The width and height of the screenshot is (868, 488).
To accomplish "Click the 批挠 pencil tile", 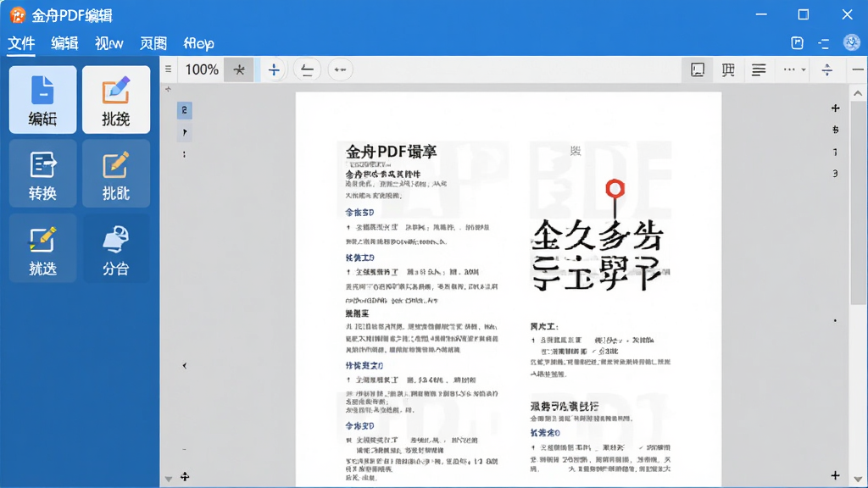I will point(115,100).
